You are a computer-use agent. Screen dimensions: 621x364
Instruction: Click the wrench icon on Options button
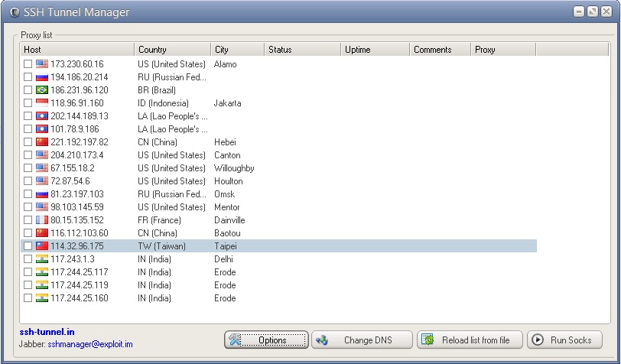pyautogui.click(x=236, y=340)
